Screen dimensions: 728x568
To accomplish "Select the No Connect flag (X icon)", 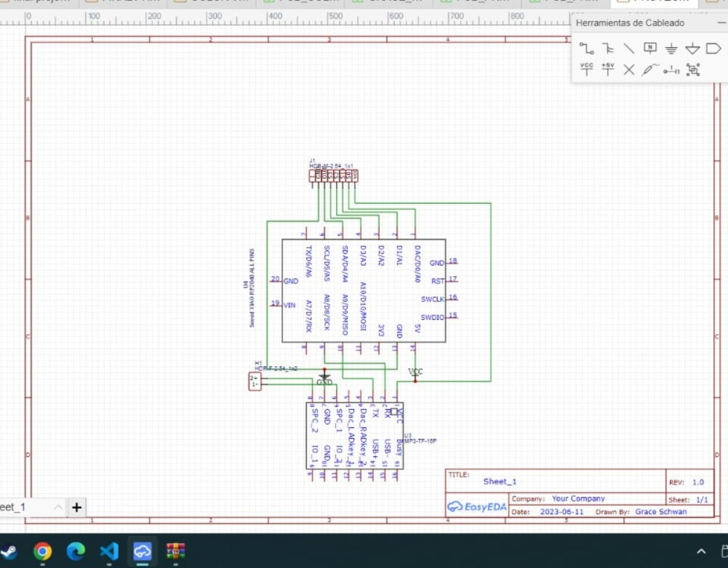I will 629,70.
